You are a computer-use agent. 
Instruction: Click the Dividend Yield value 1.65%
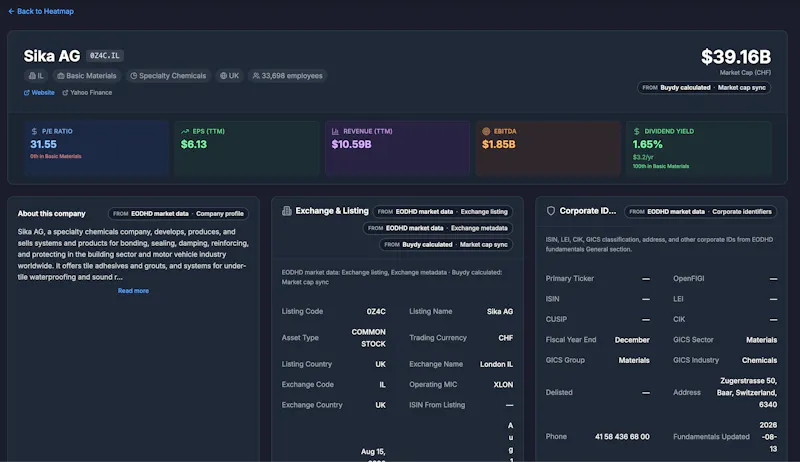click(647, 144)
